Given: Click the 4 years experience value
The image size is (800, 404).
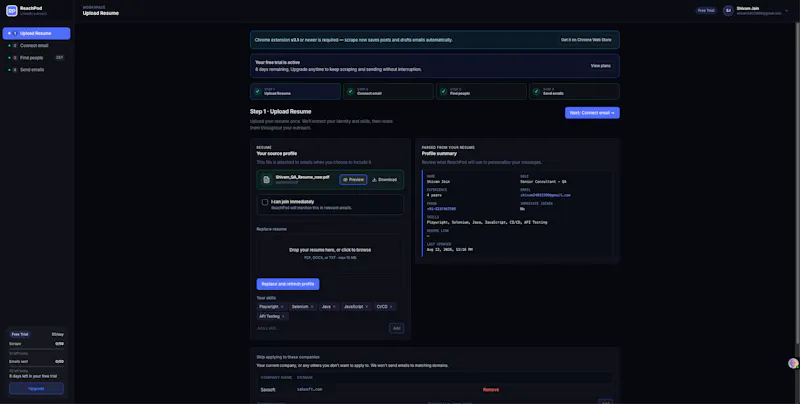Looking at the screenshot, I should pyautogui.click(x=434, y=195).
